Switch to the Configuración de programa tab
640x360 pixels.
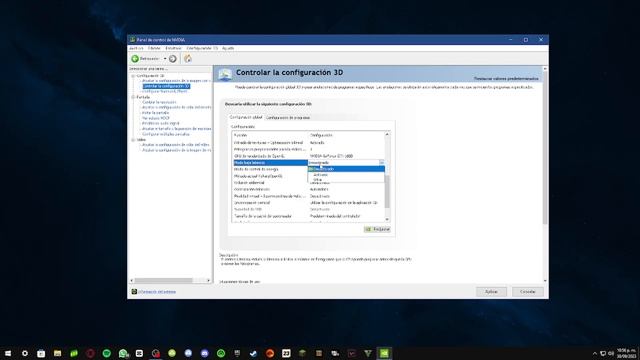tap(288, 118)
